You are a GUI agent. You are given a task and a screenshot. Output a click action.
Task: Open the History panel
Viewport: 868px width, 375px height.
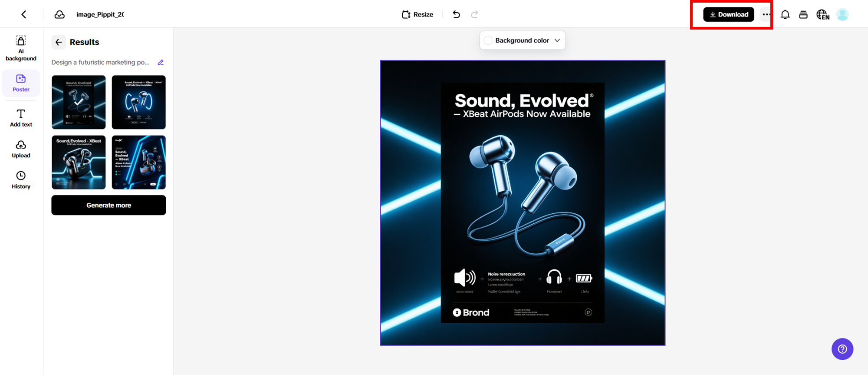tap(21, 180)
